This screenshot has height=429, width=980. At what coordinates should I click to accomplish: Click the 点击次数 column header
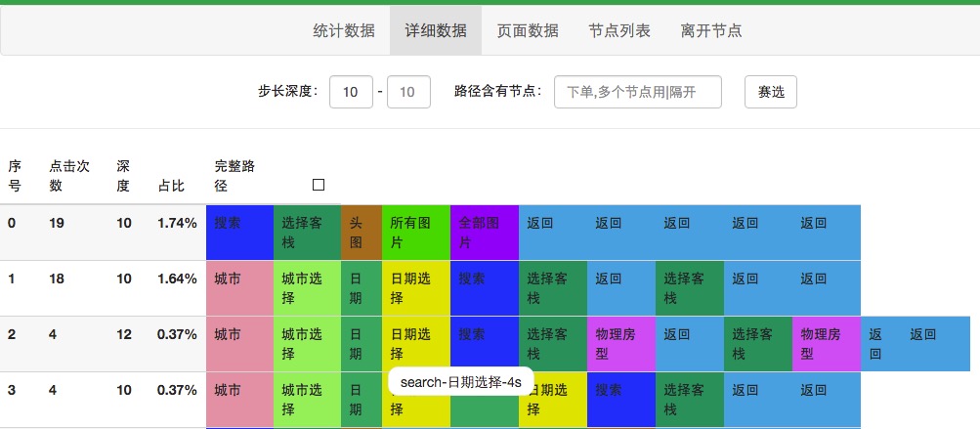click(69, 176)
